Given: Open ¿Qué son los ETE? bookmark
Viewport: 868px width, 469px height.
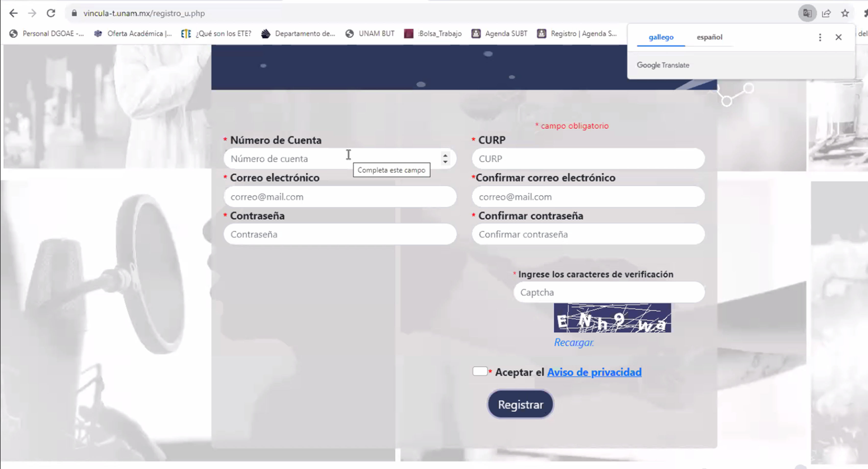Looking at the screenshot, I should pyautogui.click(x=216, y=33).
